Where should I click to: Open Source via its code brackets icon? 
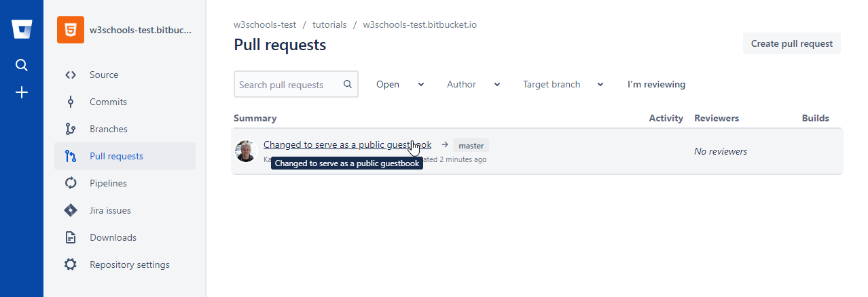[x=71, y=75]
